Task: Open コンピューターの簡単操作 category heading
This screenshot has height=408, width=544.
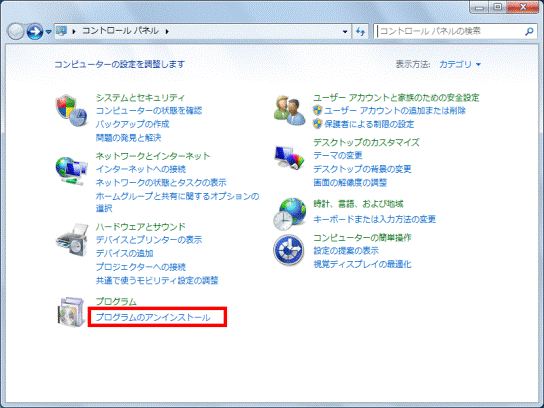Action: coord(362,238)
